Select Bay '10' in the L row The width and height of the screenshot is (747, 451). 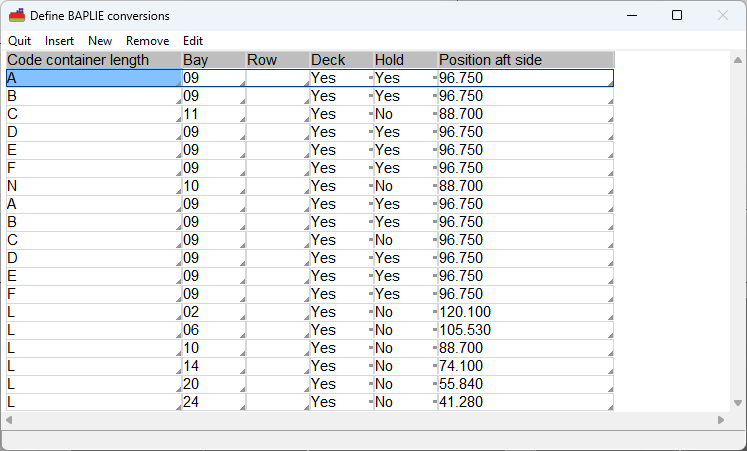[214, 348]
